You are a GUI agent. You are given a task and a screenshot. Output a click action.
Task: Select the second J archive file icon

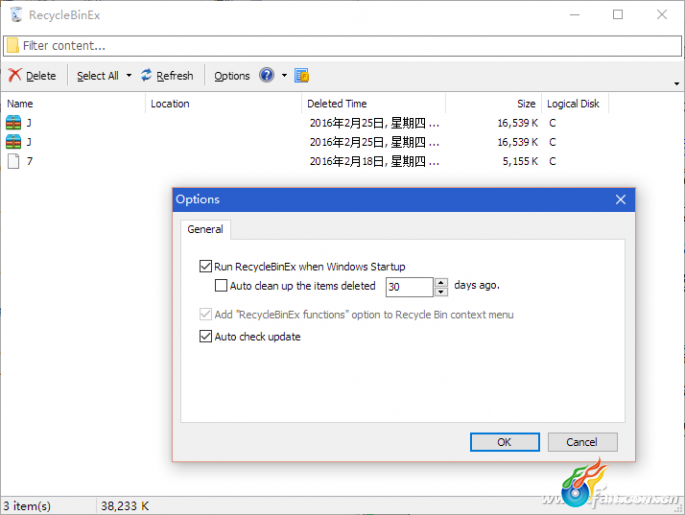tap(14, 142)
